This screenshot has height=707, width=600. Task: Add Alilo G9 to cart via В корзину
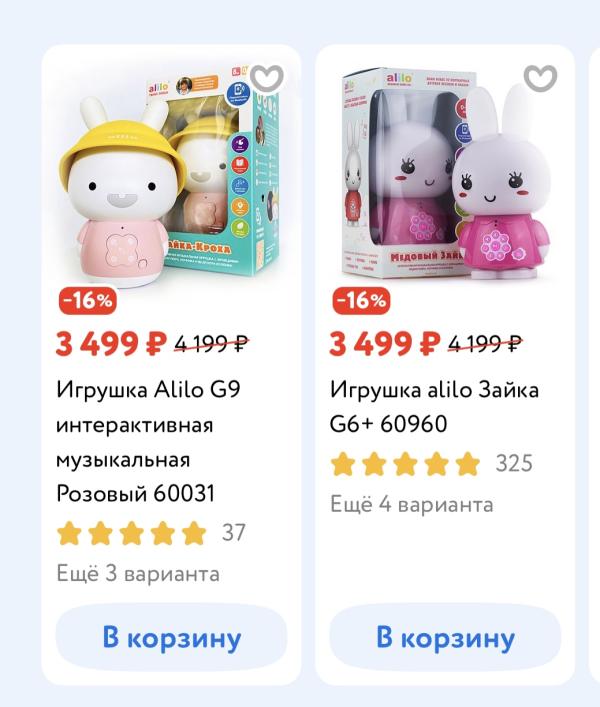(x=171, y=637)
